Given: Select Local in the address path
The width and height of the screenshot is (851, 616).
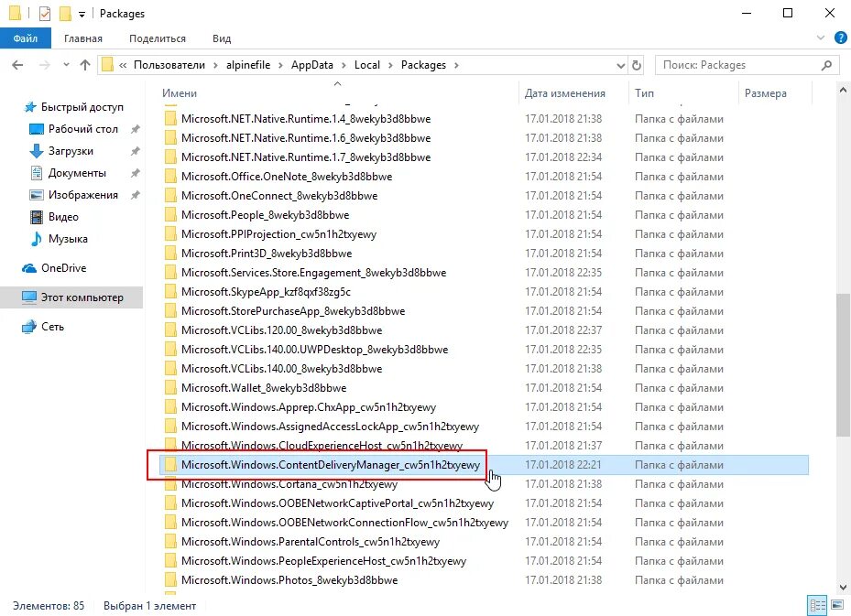Looking at the screenshot, I should pos(367,65).
